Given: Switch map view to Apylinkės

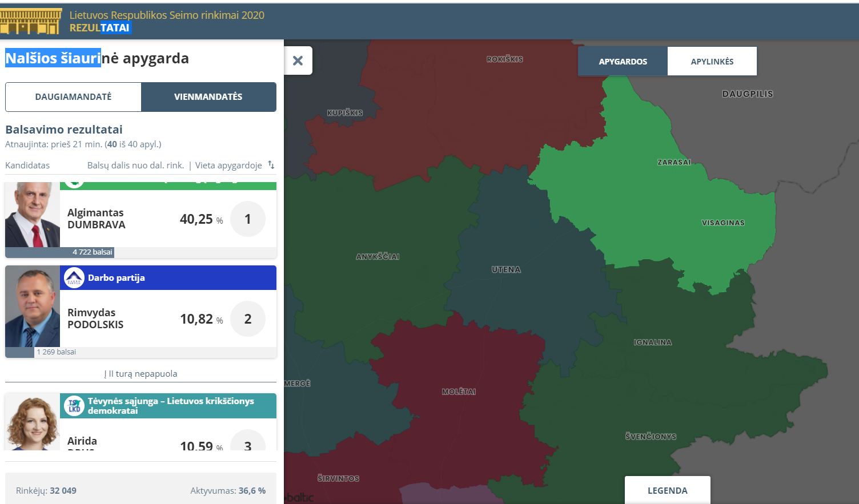Looking at the screenshot, I should 712,61.
